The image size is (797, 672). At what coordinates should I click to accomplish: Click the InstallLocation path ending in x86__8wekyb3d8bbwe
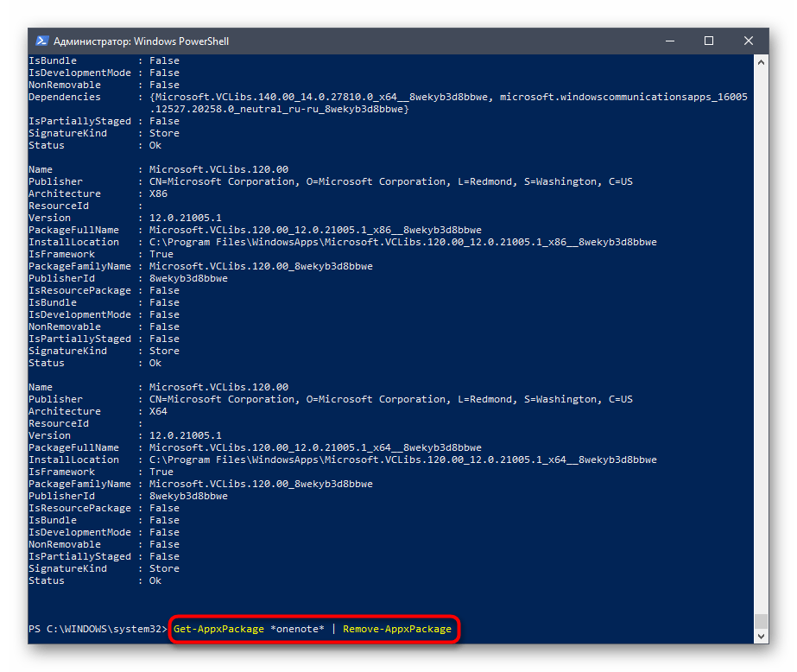tap(402, 242)
